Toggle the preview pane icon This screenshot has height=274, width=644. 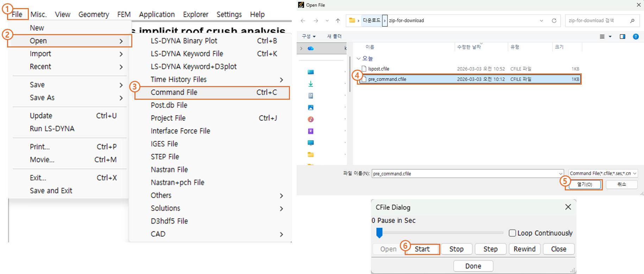pyautogui.click(x=622, y=37)
